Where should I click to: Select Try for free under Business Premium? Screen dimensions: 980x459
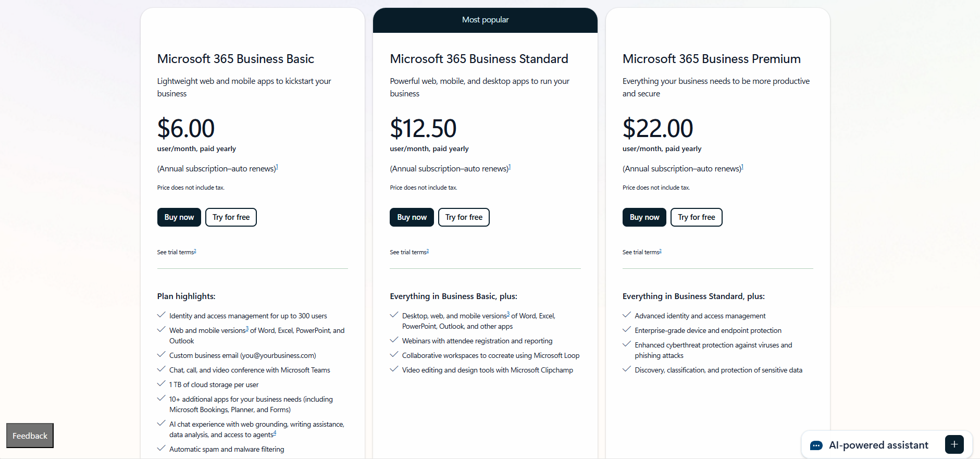tap(696, 217)
